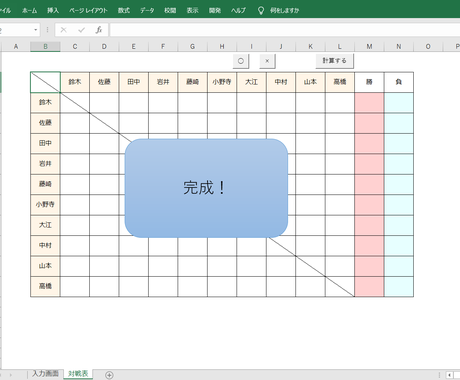Click the horizontal scrollbar left arrow
Viewport: 460px width, 380px height.
[x=450, y=375]
